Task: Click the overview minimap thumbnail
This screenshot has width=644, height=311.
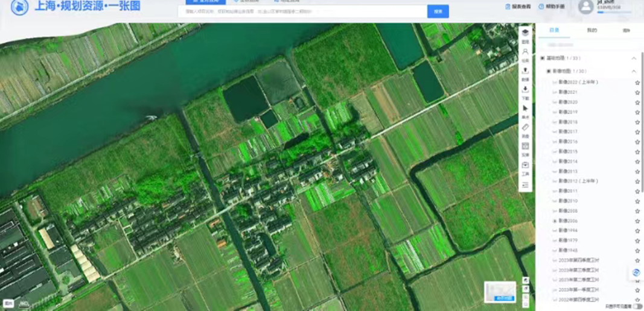Action: [500, 292]
